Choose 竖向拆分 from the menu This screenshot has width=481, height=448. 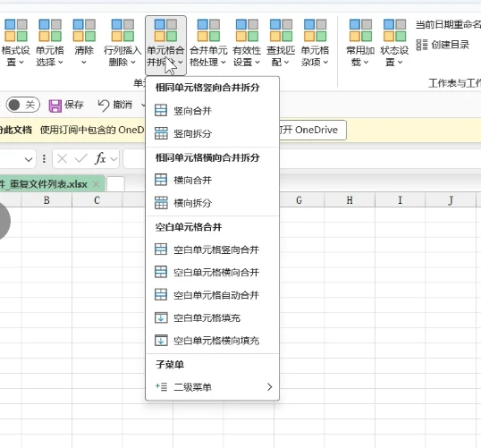coord(212,133)
